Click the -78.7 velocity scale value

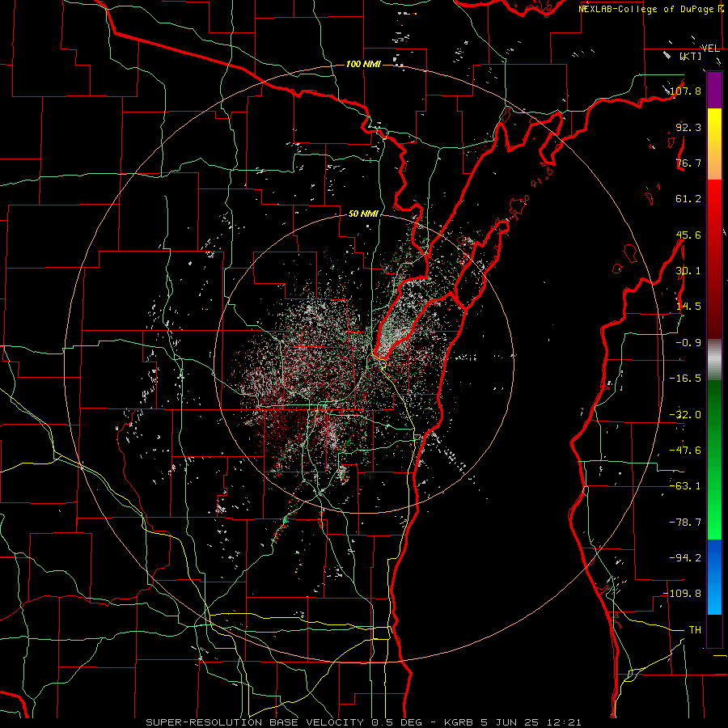pos(685,523)
